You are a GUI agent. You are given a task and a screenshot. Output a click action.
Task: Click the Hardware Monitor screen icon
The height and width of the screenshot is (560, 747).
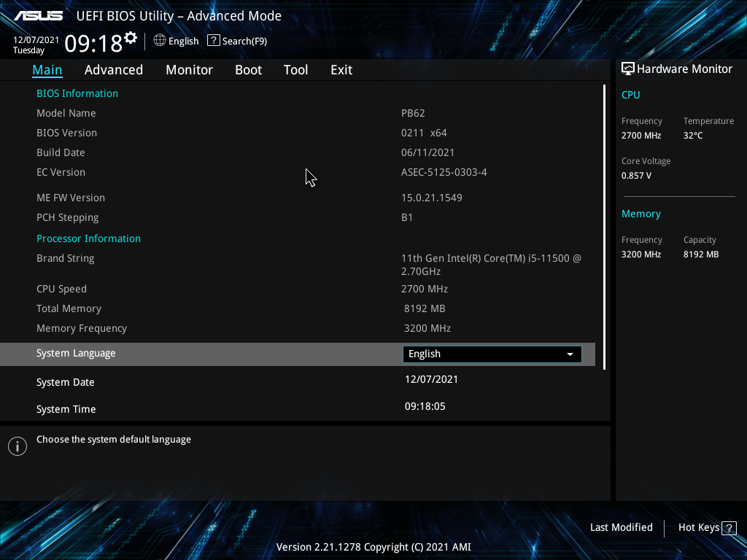(628, 69)
